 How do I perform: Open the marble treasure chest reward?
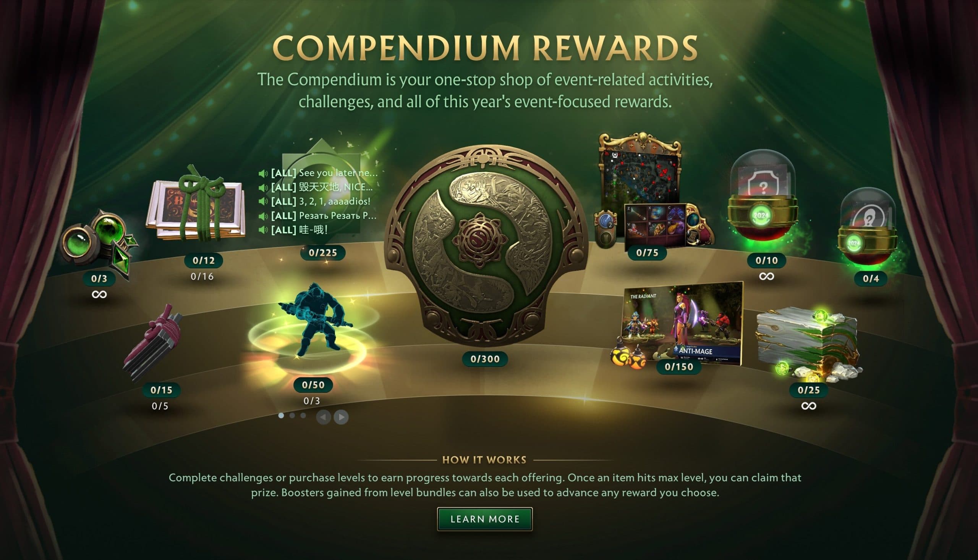[x=808, y=344]
